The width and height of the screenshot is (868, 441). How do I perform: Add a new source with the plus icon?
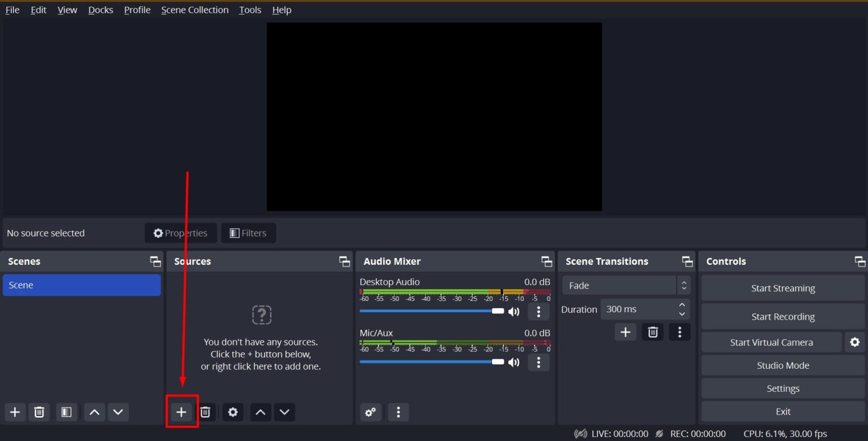[x=181, y=412]
